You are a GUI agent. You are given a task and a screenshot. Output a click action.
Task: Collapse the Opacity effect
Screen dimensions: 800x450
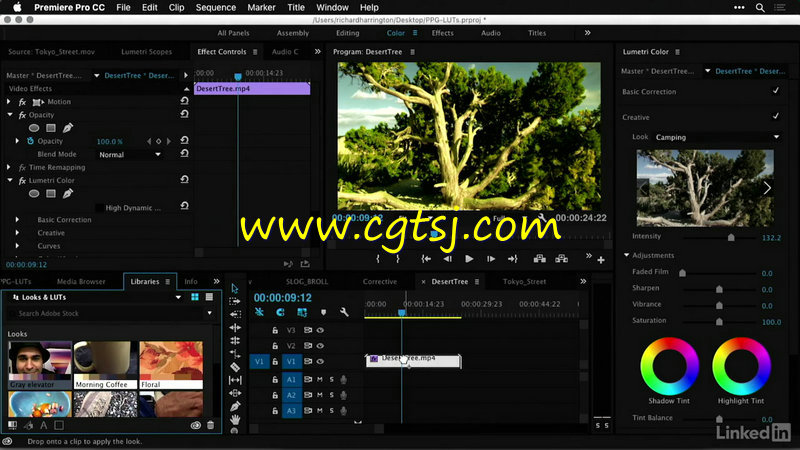click(10, 115)
